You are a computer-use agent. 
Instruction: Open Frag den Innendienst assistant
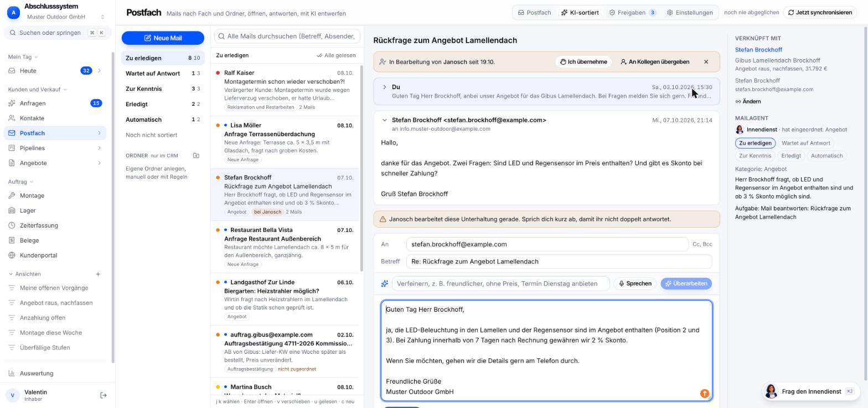(x=810, y=391)
